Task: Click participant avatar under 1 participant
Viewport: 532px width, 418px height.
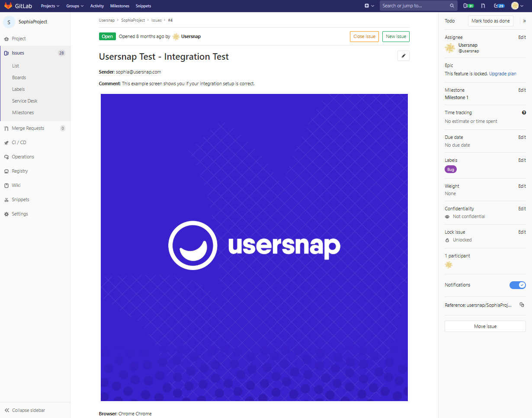Action: (449, 264)
